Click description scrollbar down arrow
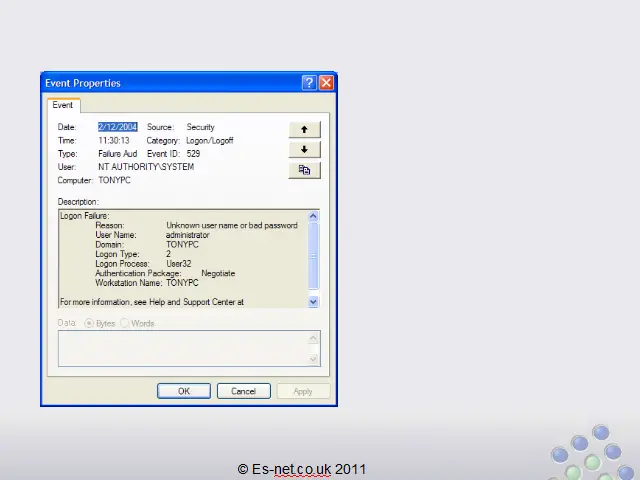The width and height of the screenshot is (640, 480). click(x=313, y=302)
